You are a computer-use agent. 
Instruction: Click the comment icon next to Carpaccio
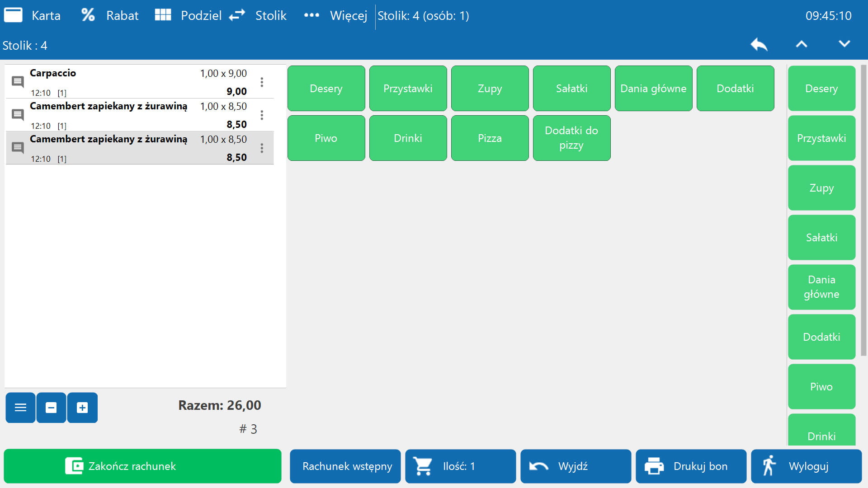(x=18, y=82)
